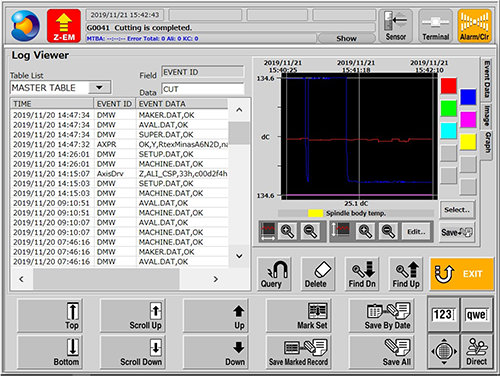
Task: Sort by the TIME column header
Action: click(52, 104)
